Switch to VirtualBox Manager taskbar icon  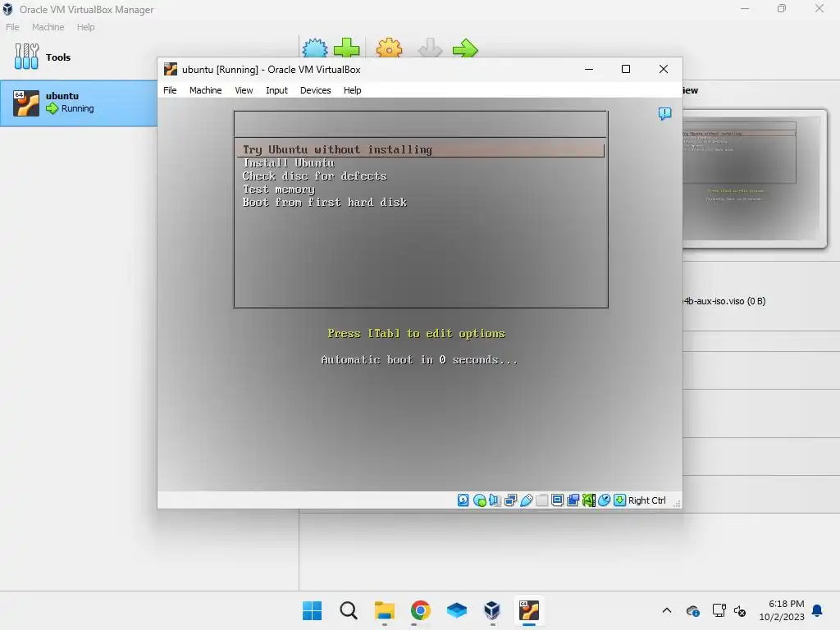tap(492, 610)
